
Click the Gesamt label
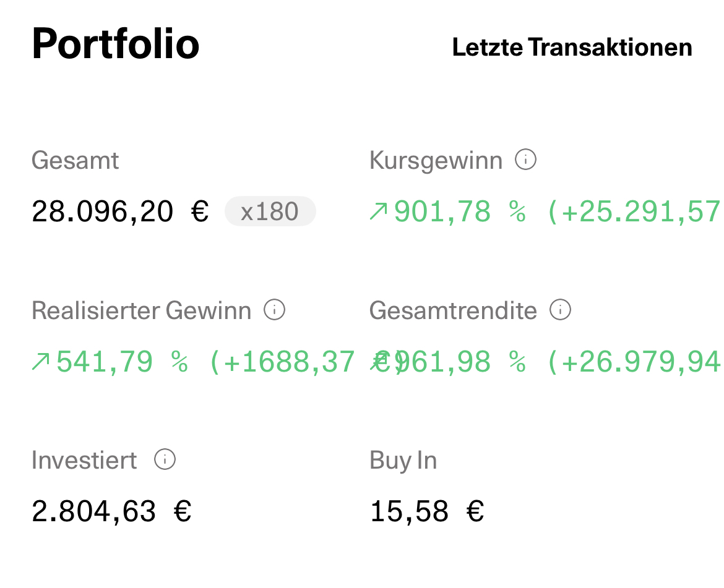pyautogui.click(x=75, y=161)
